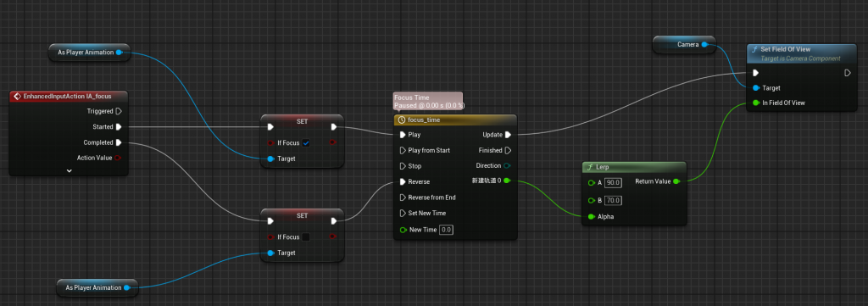Image resolution: width=868 pixels, height=306 pixels.
Task: Edit the Lerp A value 90.0
Action: point(613,182)
